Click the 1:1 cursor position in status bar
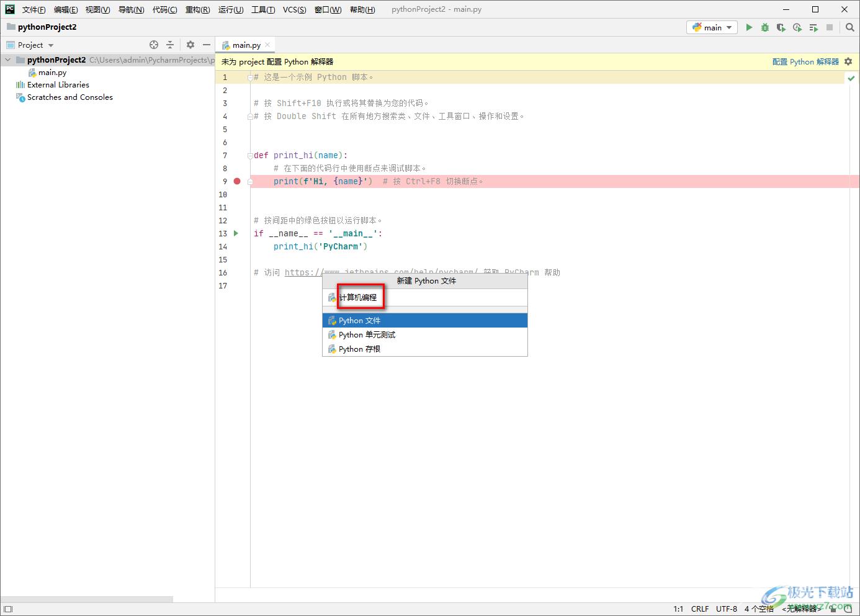 coord(678,609)
